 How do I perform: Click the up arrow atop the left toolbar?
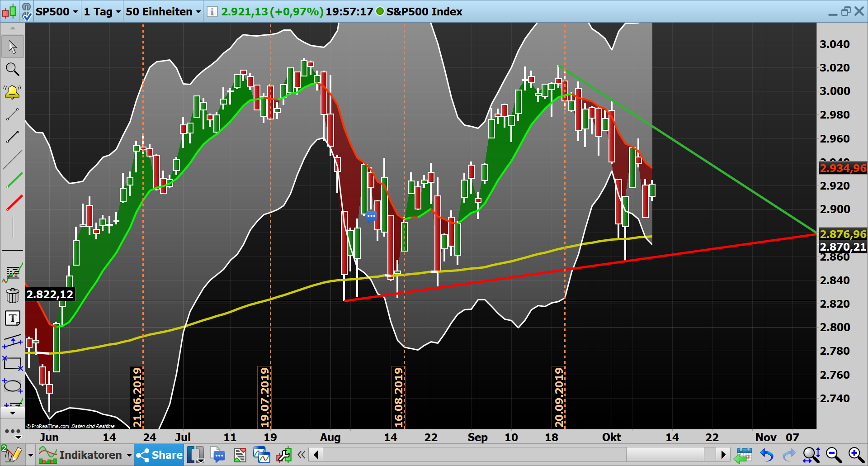(x=13, y=28)
